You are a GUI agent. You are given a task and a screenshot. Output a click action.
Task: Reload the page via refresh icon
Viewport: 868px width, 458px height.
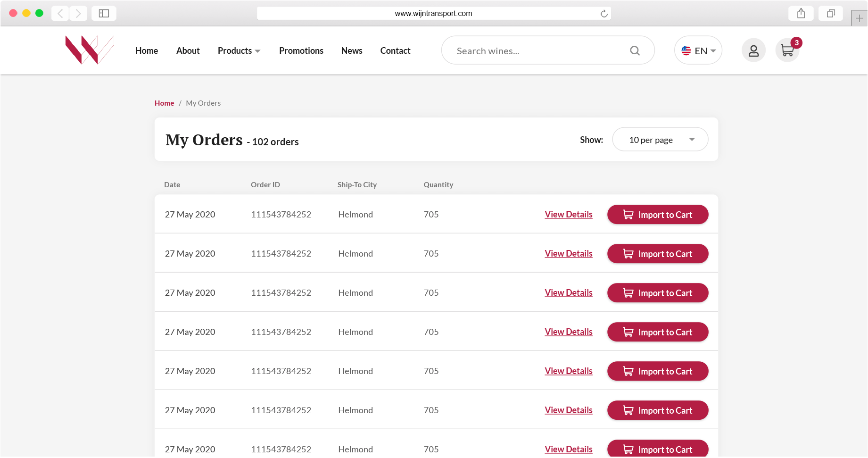[x=604, y=14]
